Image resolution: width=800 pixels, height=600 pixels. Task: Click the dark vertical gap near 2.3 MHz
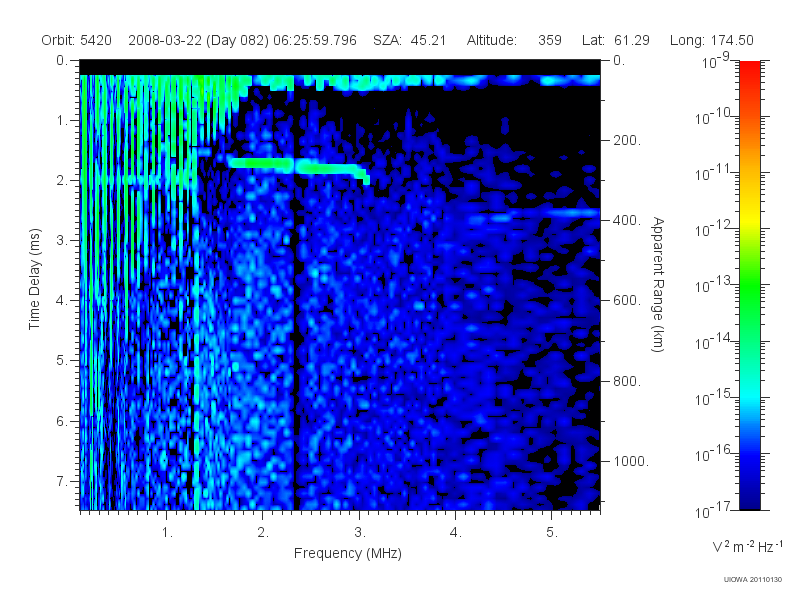pos(294,306)
